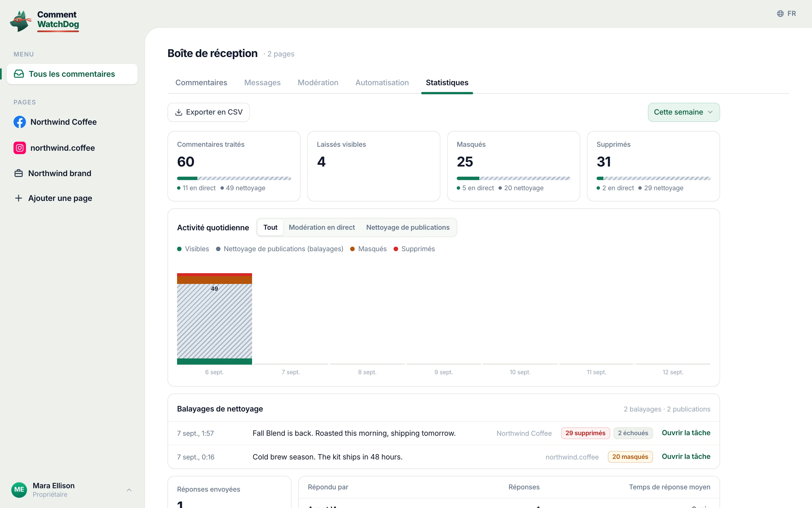Open the Modération tab
Screen dimensions: 812x508
(x=318, y=83)
